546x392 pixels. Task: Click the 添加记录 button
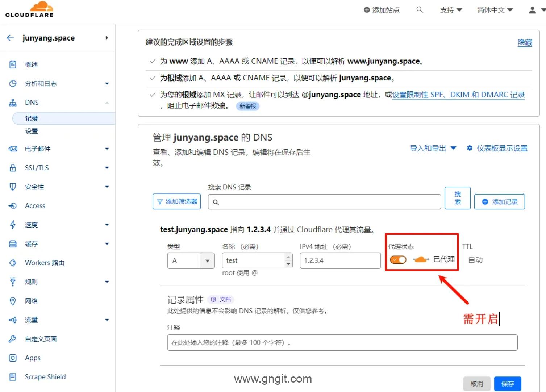(x=500, y=202)
